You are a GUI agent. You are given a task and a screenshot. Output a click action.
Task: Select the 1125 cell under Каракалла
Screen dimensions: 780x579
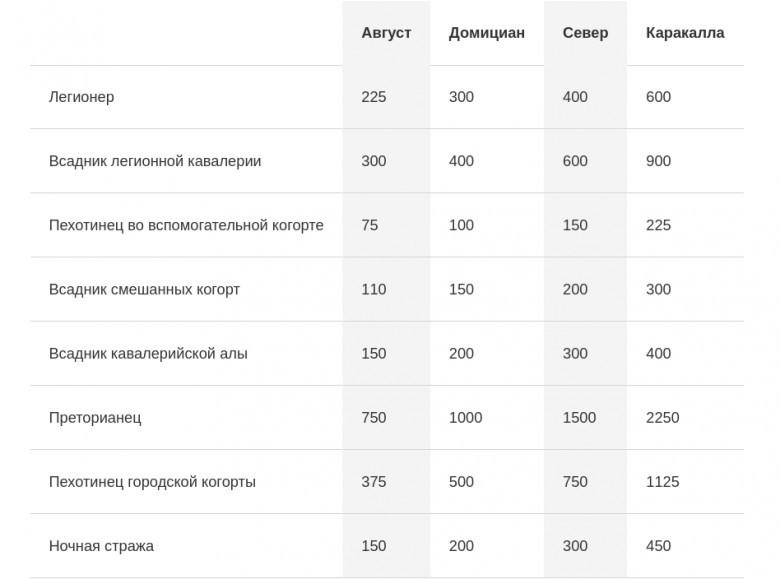click(662, 482)
